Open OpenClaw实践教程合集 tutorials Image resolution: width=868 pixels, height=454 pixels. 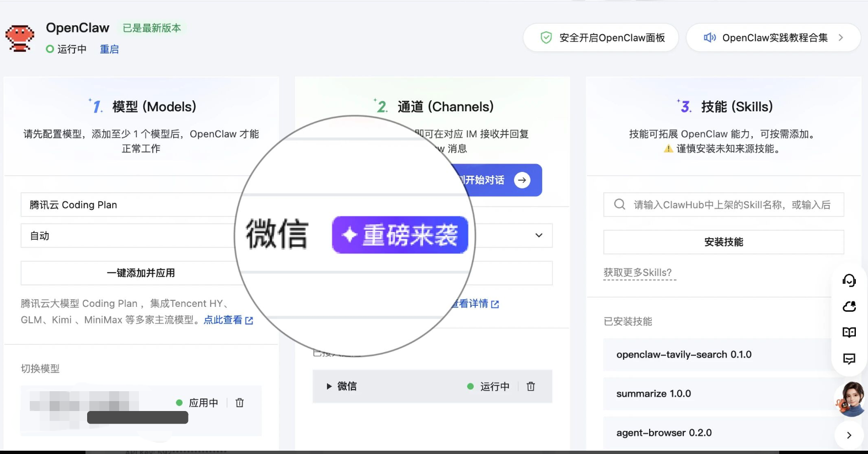(773, 37)
